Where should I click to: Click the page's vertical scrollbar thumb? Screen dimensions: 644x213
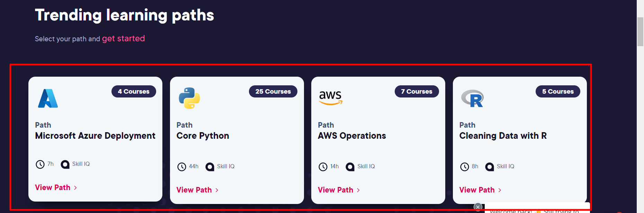tap(640, 31)
